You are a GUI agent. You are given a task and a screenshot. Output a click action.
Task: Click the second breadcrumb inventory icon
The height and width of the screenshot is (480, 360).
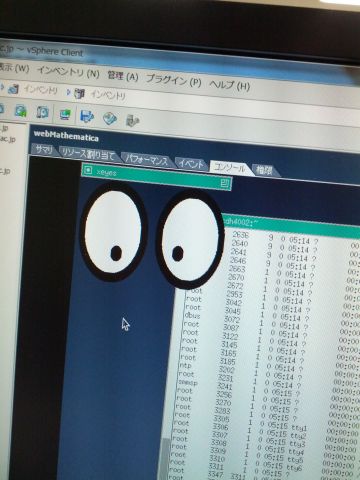[79, 94]
